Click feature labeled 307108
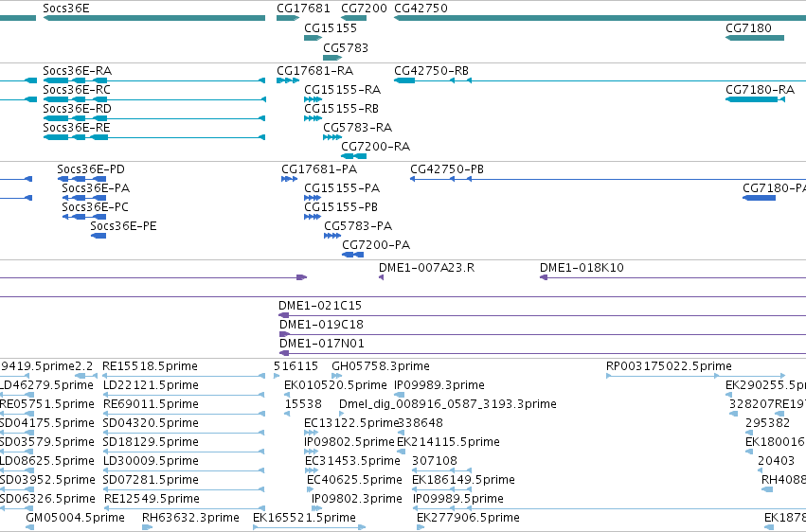806x532 pixels. (x=441, y=470)
